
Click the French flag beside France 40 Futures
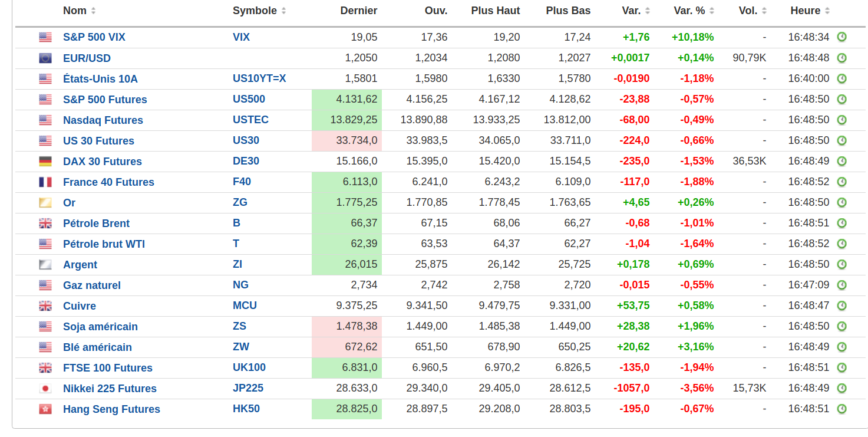tap(45, 182)
